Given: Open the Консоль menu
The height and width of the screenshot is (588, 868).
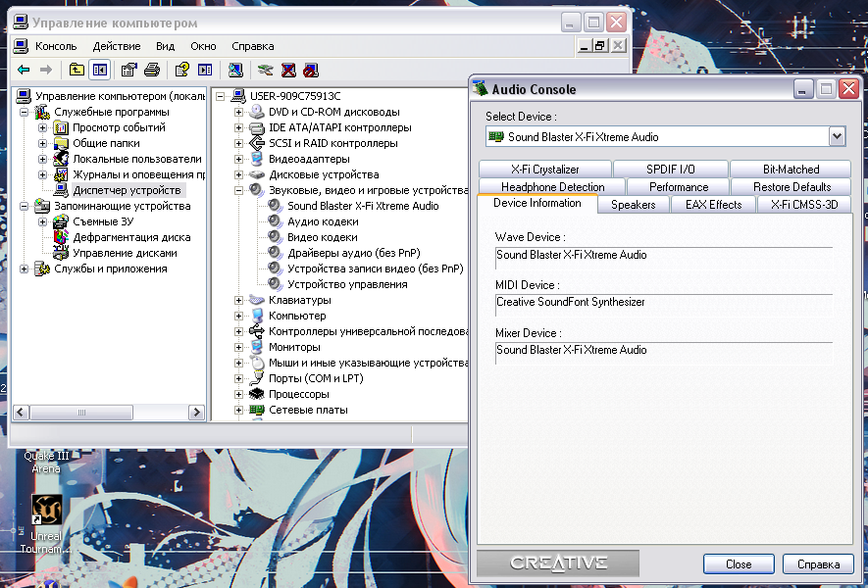Looking at the screenshot, I should pos(56,46).
